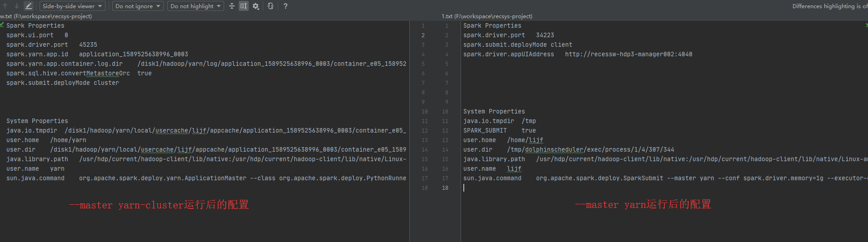Click the 1.txt file path label
The width and height of the screenshot is (868, 242).
point(487,16)
